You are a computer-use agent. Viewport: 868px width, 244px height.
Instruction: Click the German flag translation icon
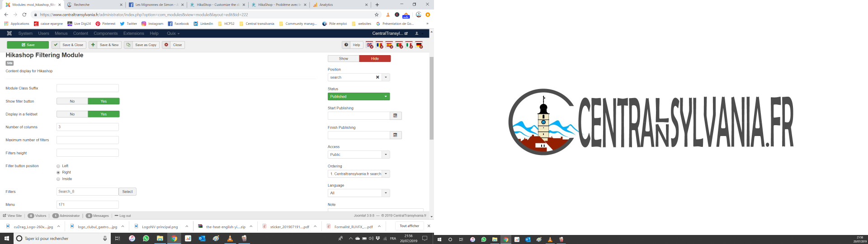click(419, 45)
